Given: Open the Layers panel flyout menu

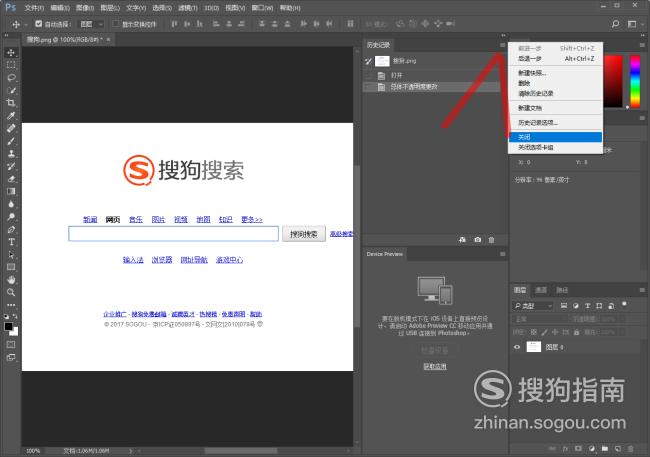Looking at the screenshot, I should coord(642,290).
